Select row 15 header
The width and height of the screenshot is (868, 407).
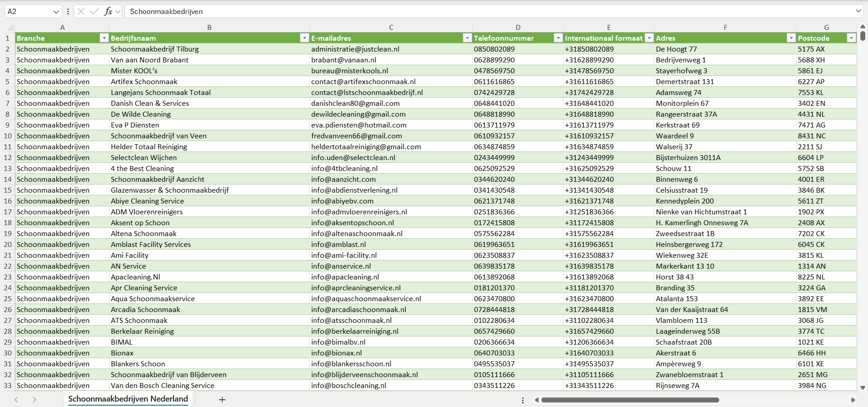[x=8, y=190]
